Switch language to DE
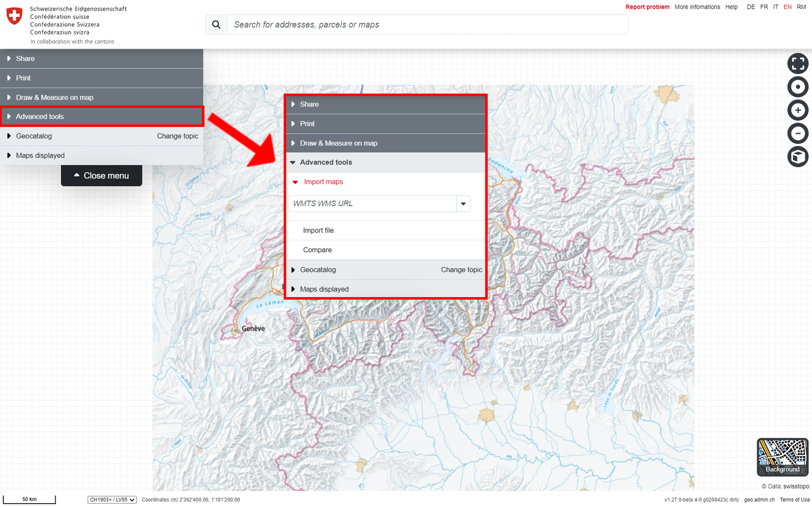 (x=750, y=7)
